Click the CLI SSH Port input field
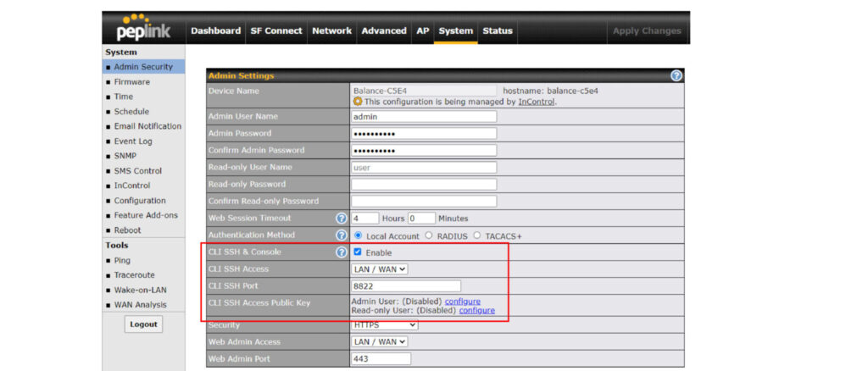This screenshot has height=371, width=868. point(406,286)
